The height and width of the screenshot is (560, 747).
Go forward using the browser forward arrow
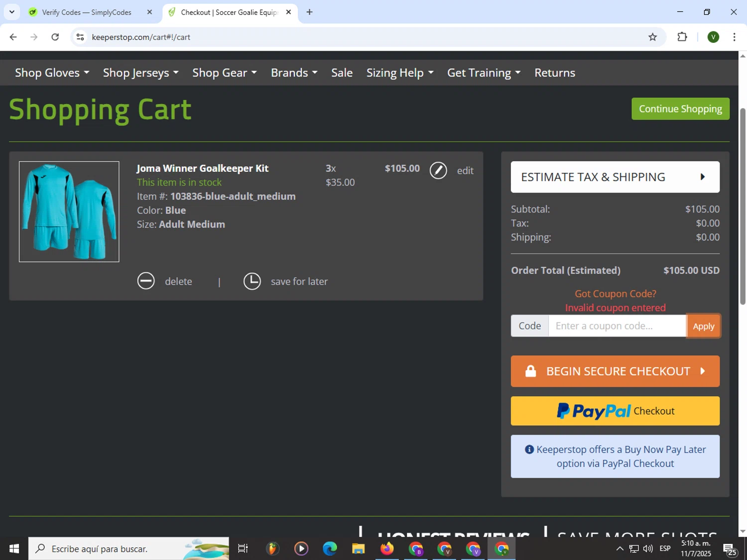(34, 37)
